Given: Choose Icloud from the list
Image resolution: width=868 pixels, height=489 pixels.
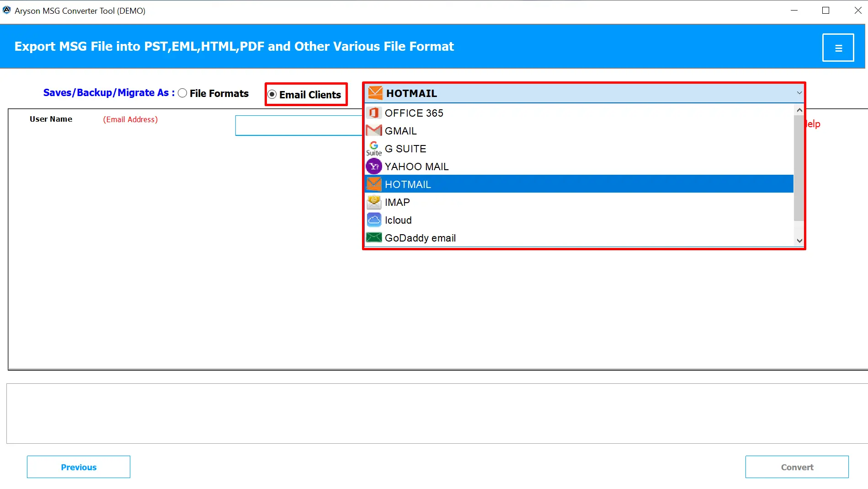Looking at the screenshot, I should point(579,220).
